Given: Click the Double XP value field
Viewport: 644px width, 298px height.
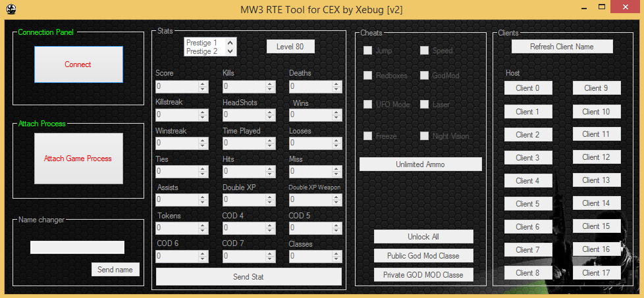Looking at the screenshot, I should [x=244, y=199].
